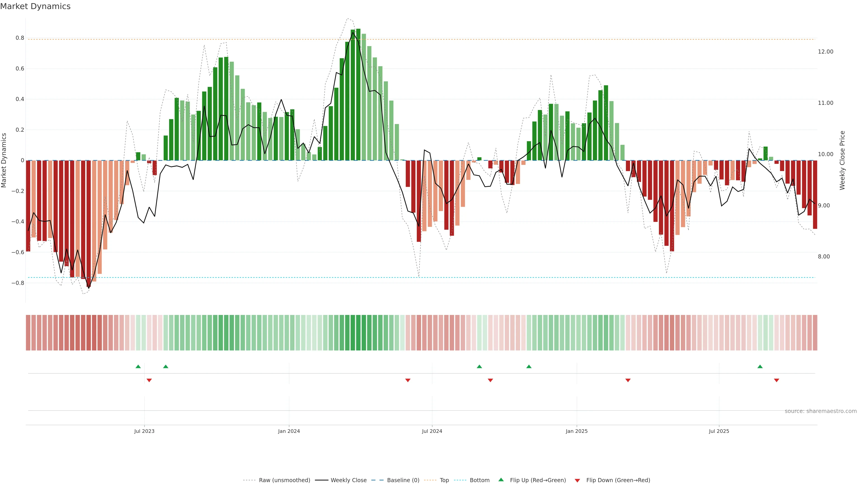
Task: Click red Flip Down triangle icon in legend
Action: (x=577, y=480)
